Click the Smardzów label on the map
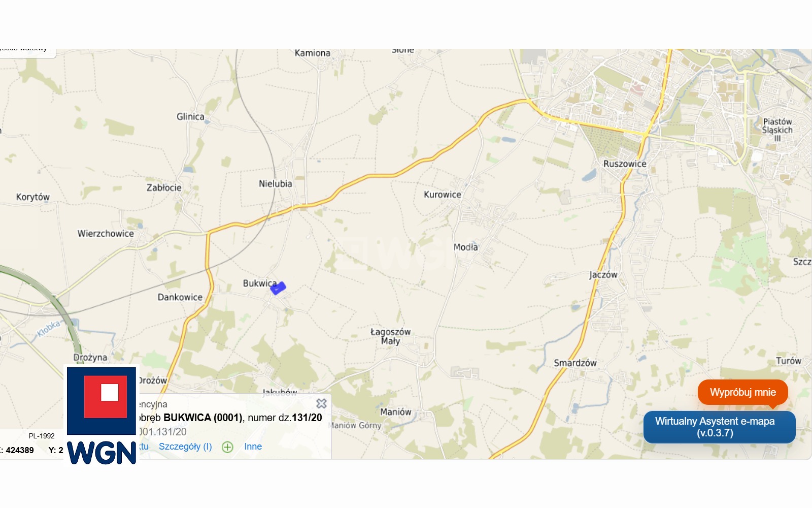 [x=575, y=363]
